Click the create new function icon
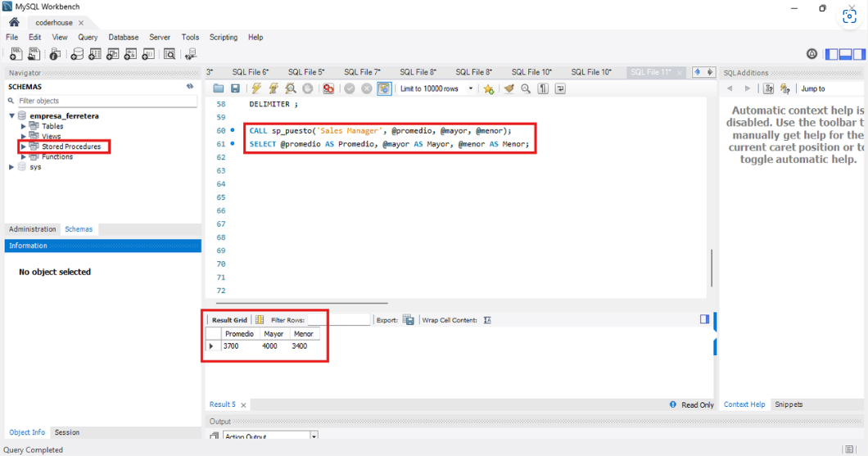Screen dimensions: 868x456 [x=147, y=54]
